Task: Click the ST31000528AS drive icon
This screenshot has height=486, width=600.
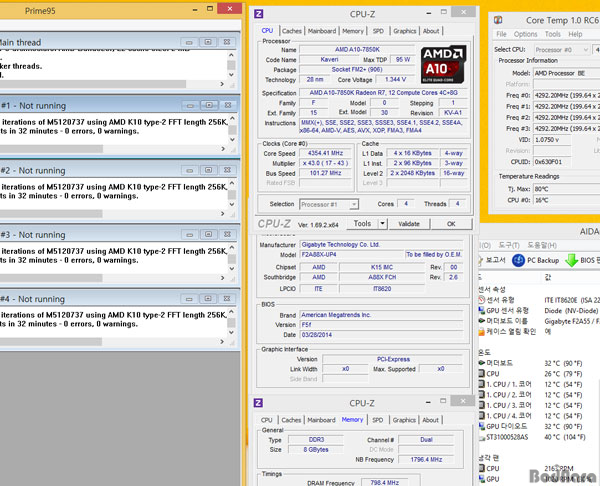Action: click(x=481, y=437)
